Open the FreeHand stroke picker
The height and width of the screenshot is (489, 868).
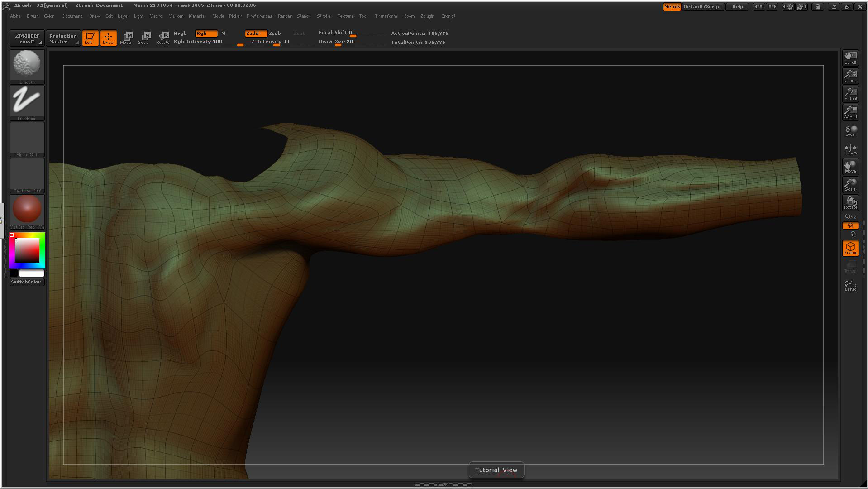tap(27, 103)
